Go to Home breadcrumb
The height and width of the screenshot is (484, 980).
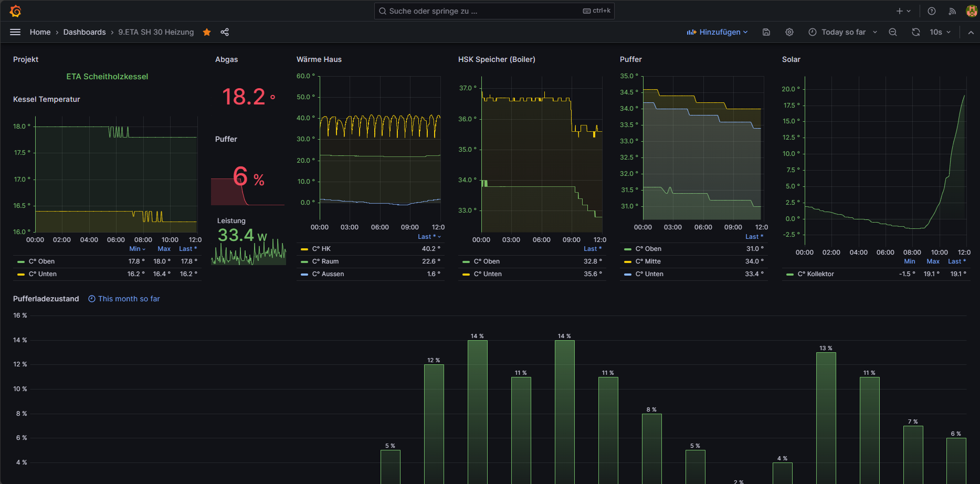(x=40, y=32)
